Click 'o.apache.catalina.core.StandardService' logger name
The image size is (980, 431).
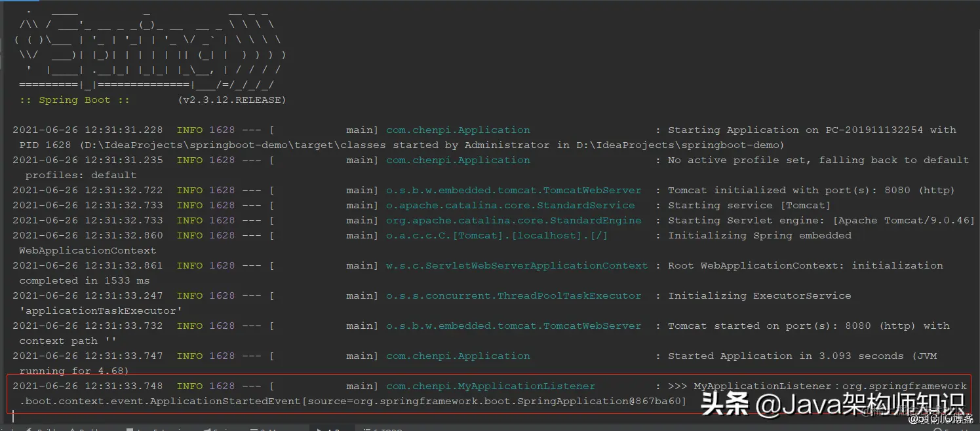(511, 206)
